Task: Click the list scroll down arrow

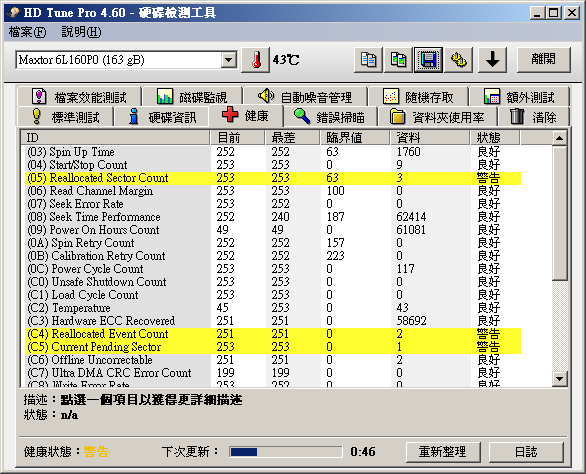Action: tap(559, 379)
